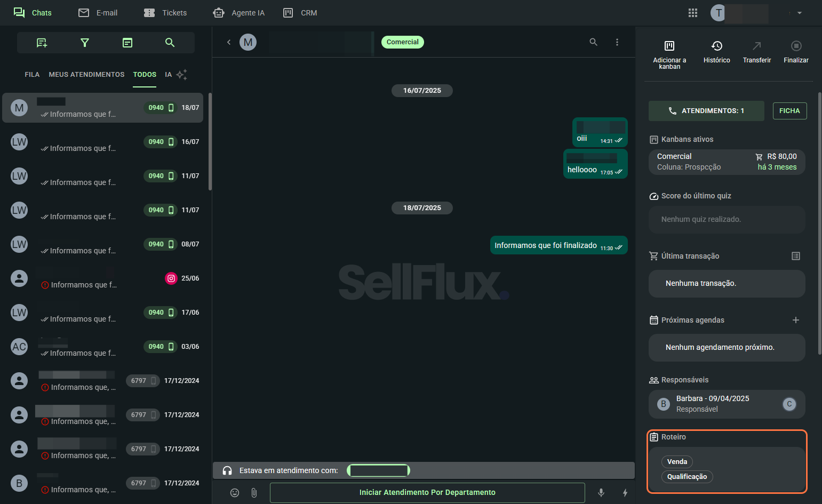Click the 'oiii' message bubble

click(x=600, y=132)
